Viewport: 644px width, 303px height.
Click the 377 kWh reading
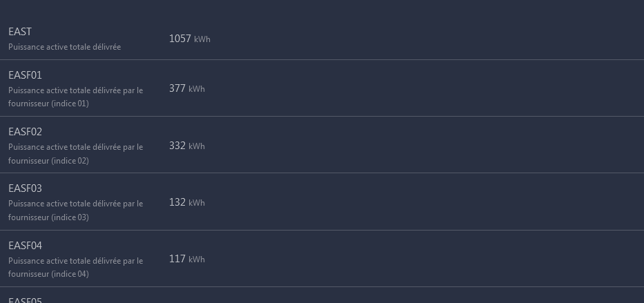click(187, 88)
